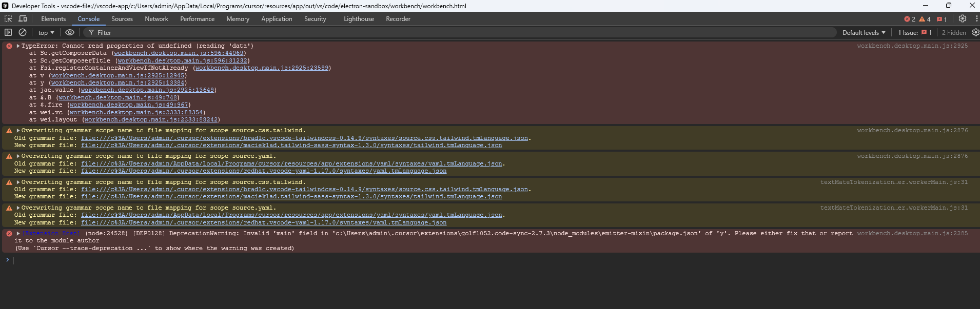This screenshot has width=980, height=309.
Task: Click the issues badge in the tab bar
Action: point(942,19)
